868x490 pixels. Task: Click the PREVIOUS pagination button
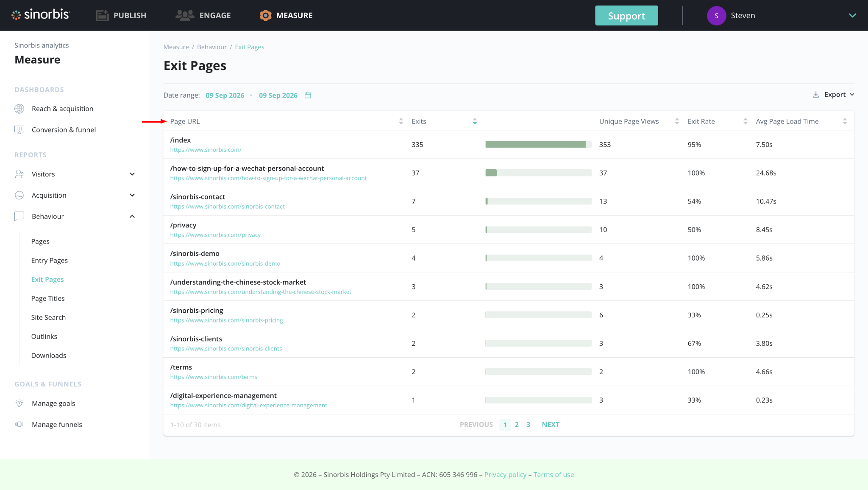click(476, 425)
